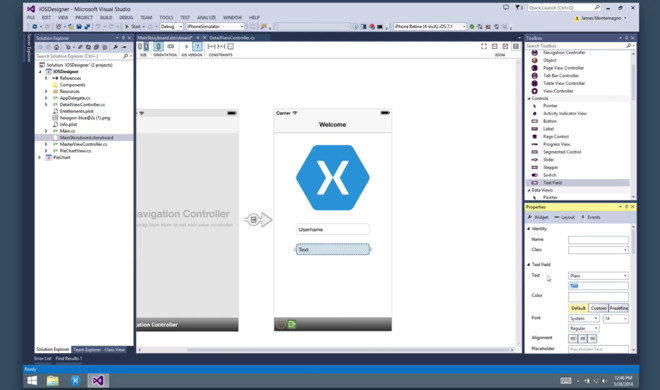Screen dimensions: 660x390
Task: Collapse the Identity section in Properties
Action: [529, 228]
